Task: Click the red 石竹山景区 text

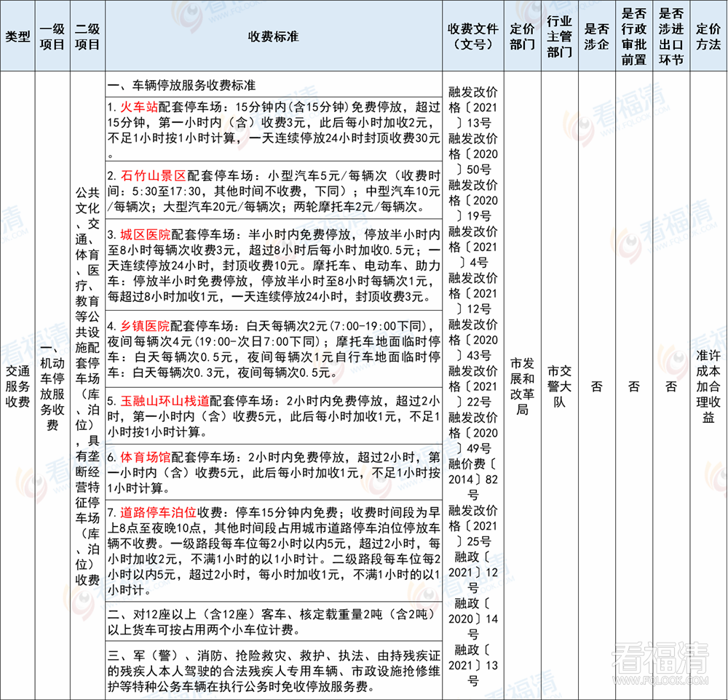Action: tap(153, 175)
